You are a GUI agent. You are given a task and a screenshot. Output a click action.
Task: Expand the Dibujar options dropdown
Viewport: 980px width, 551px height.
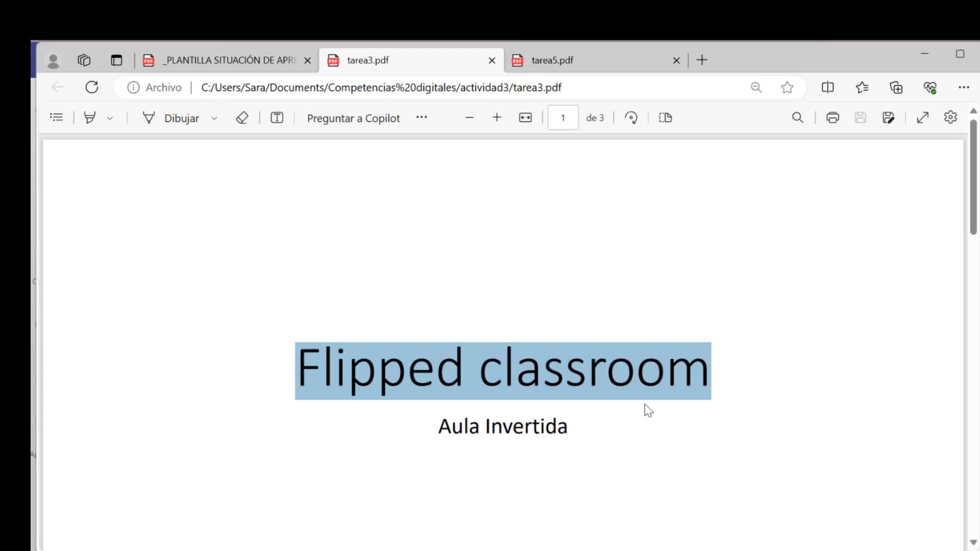tap(214, 118)
